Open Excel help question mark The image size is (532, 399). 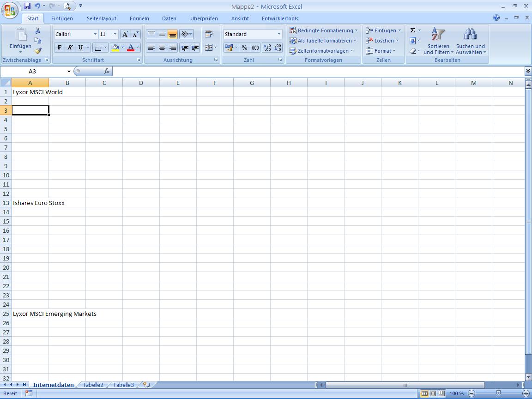coord(496,18)
